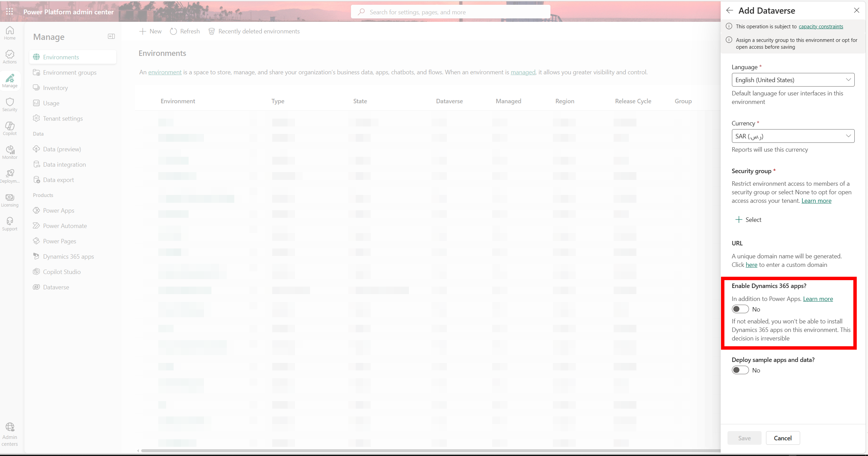The height and width of the screenshot is (456, 868).
Task: Click the search settings box
Action: (450, 12)
